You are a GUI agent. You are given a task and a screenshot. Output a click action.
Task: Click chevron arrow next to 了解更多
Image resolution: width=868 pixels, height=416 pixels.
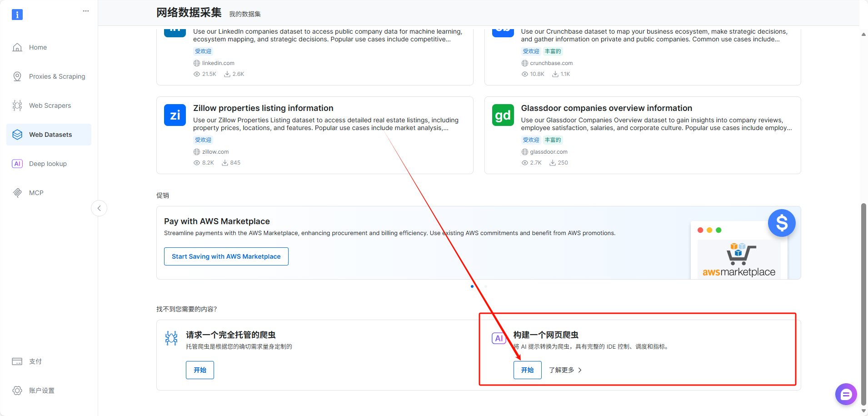coord(580,370)
